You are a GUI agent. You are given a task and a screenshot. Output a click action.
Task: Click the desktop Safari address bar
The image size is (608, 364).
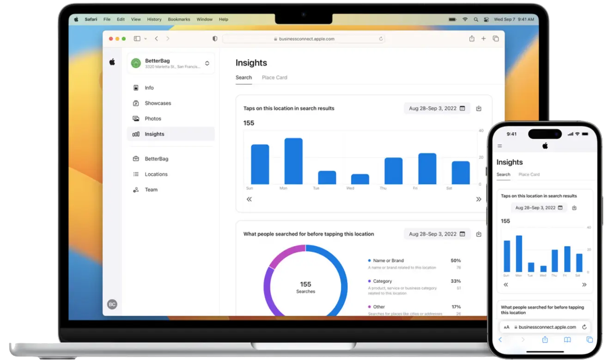(303, 39)
